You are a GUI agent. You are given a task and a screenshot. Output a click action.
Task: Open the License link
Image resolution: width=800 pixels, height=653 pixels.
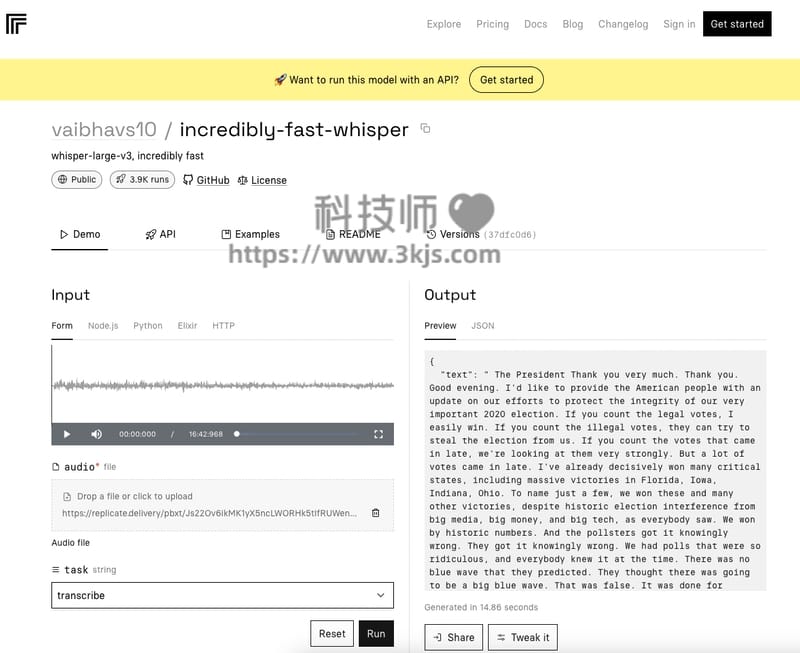tap(262, 180)
